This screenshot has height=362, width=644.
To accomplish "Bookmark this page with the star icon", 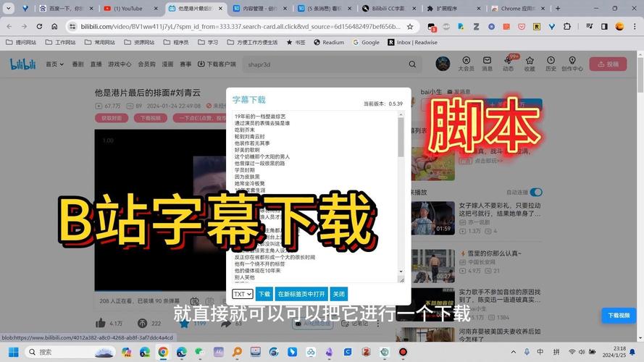I will click(x=410, y=26).
